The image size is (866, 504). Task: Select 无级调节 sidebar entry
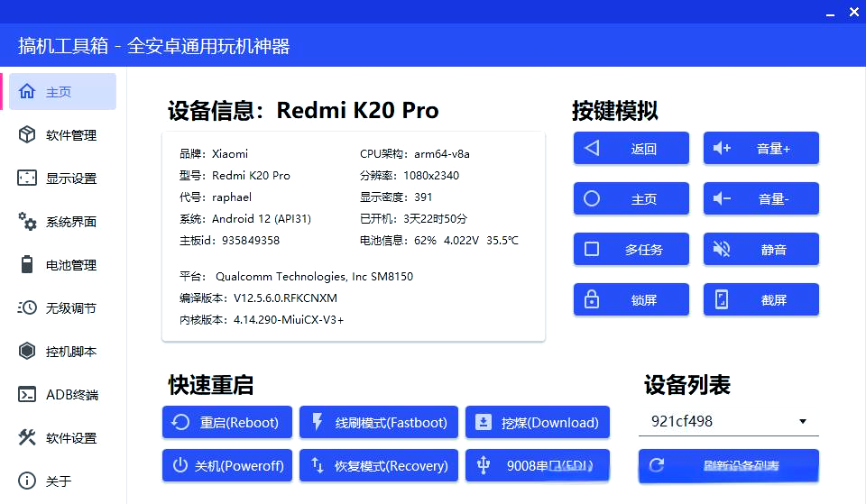click(62, 307)
